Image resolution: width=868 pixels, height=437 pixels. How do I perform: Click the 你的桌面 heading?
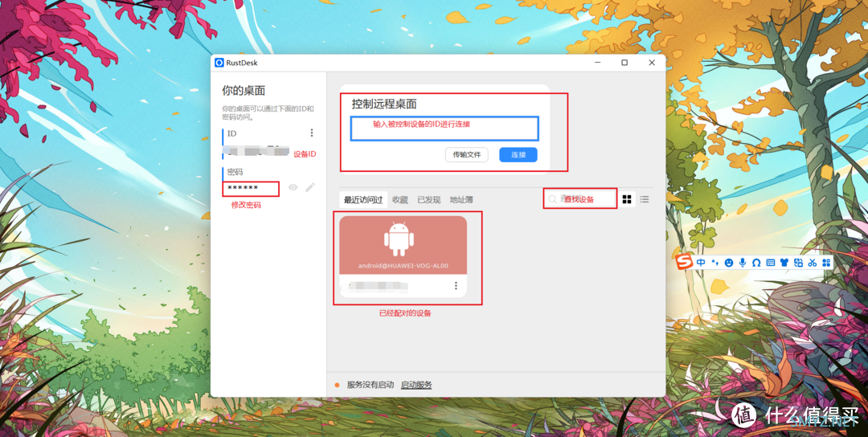(x=244, y=91)
